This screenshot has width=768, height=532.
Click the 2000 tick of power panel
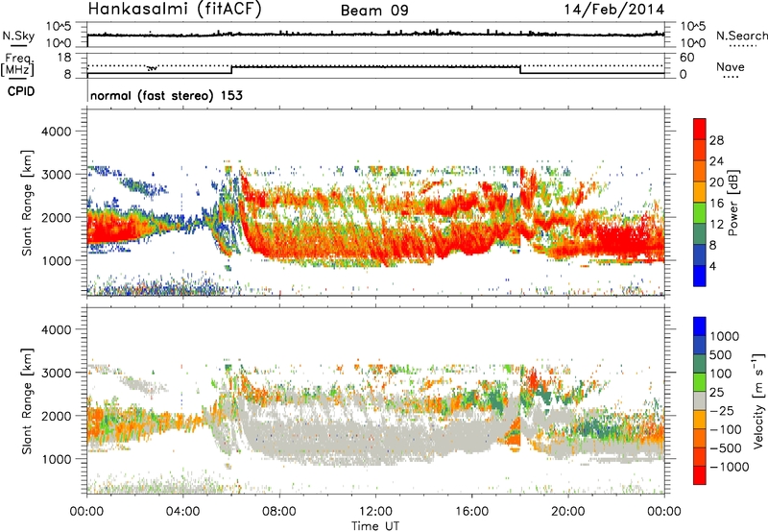click(x=57, y=217)
